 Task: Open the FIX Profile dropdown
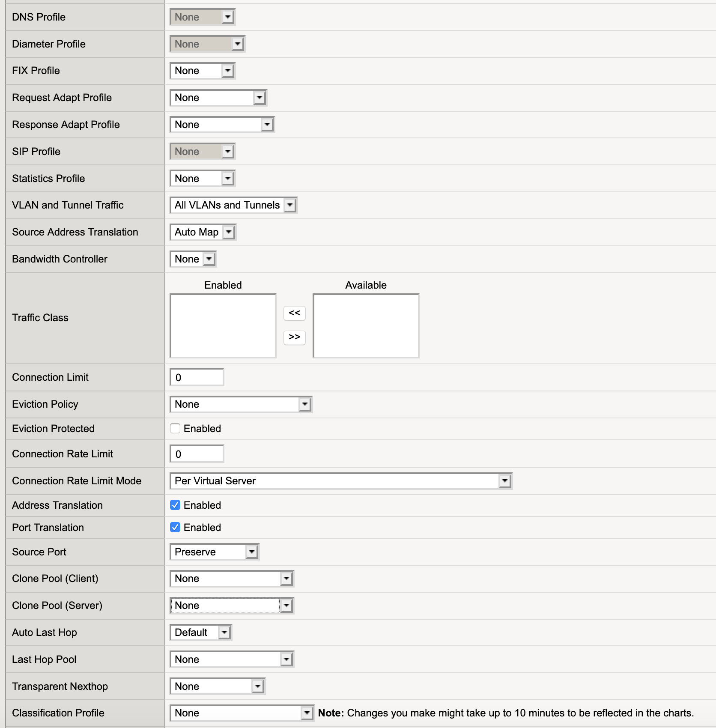pyautogui.click(x=203, y=71)
